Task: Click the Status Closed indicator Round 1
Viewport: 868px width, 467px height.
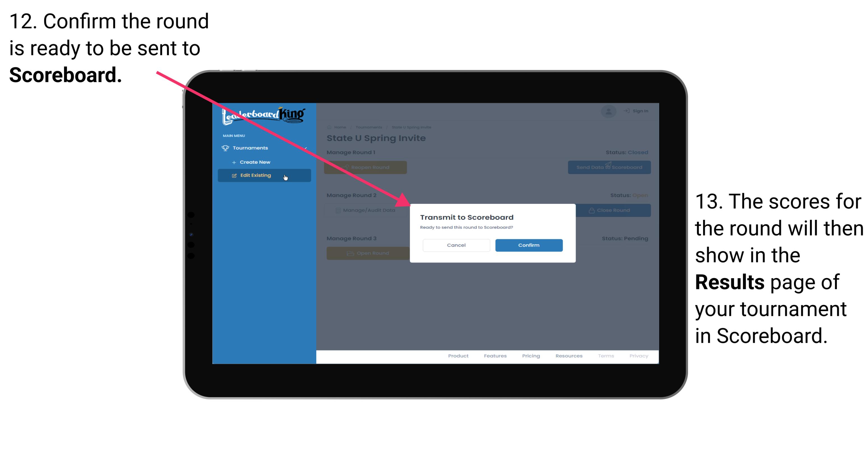Action: (626, 152)
